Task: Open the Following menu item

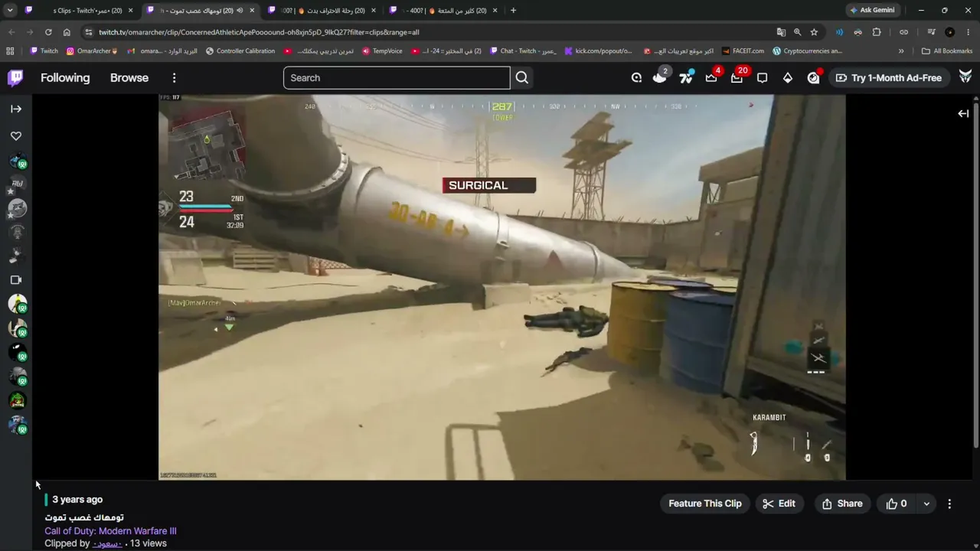Action: coord(65,77)
